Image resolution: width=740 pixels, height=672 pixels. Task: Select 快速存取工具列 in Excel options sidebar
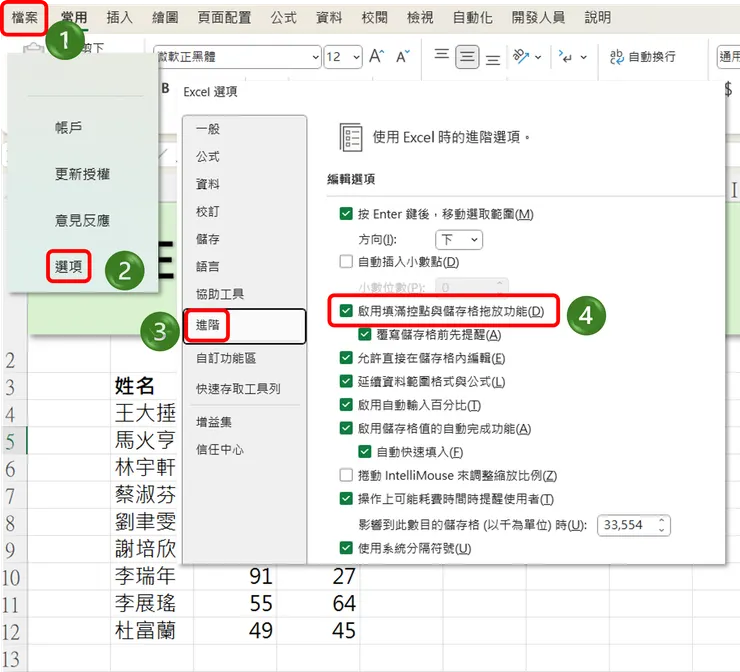[238, 389]
